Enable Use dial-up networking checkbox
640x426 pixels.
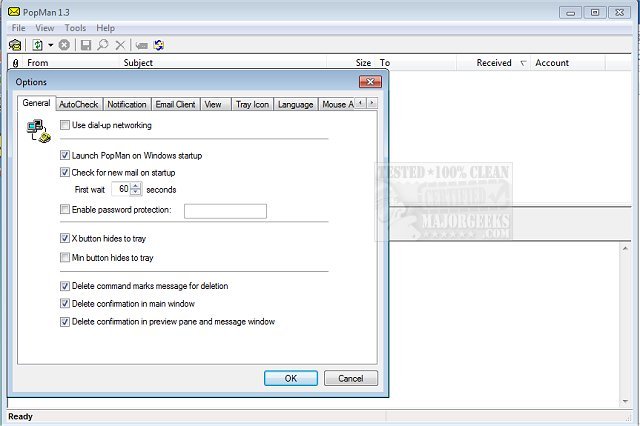tap(64, 125)
